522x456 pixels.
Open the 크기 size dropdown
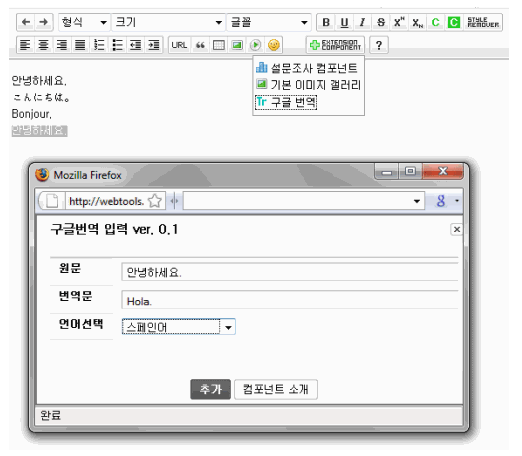coord(168,22)
